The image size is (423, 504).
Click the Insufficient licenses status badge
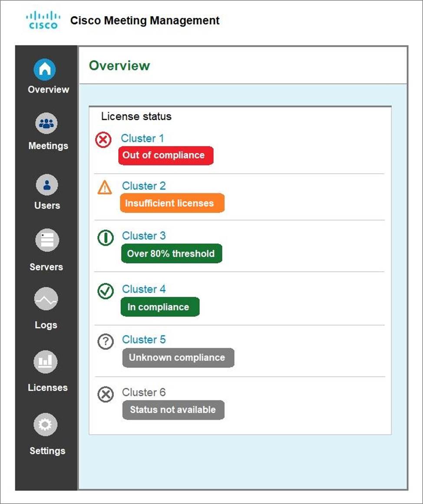(172, 203)
